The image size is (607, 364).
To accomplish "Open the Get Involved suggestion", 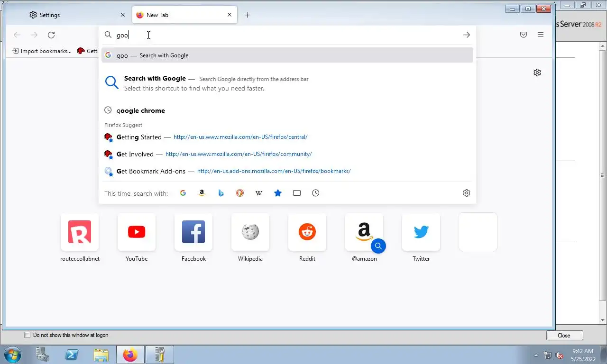I will click(287, 154).
